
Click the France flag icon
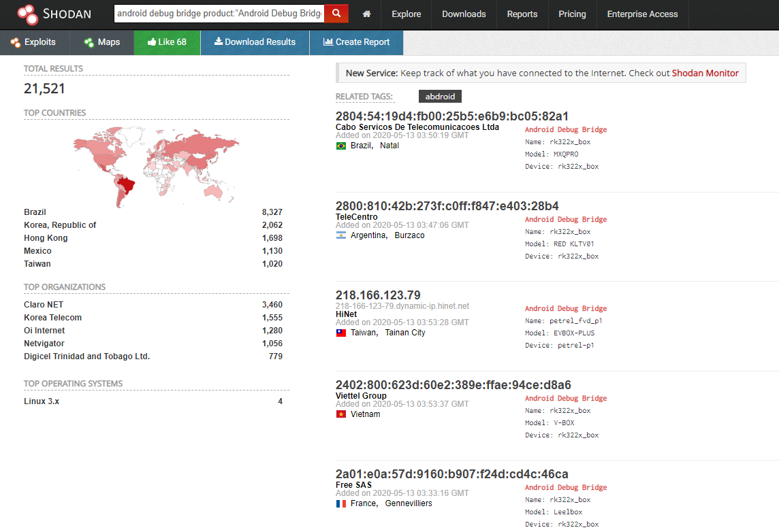341,503
